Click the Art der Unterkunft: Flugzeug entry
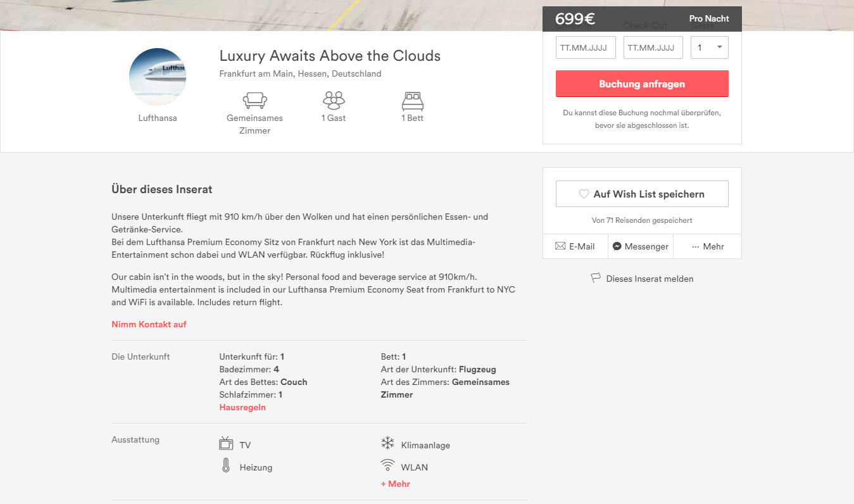This screenshot has width=854, height=504. [x=439, y=369]
